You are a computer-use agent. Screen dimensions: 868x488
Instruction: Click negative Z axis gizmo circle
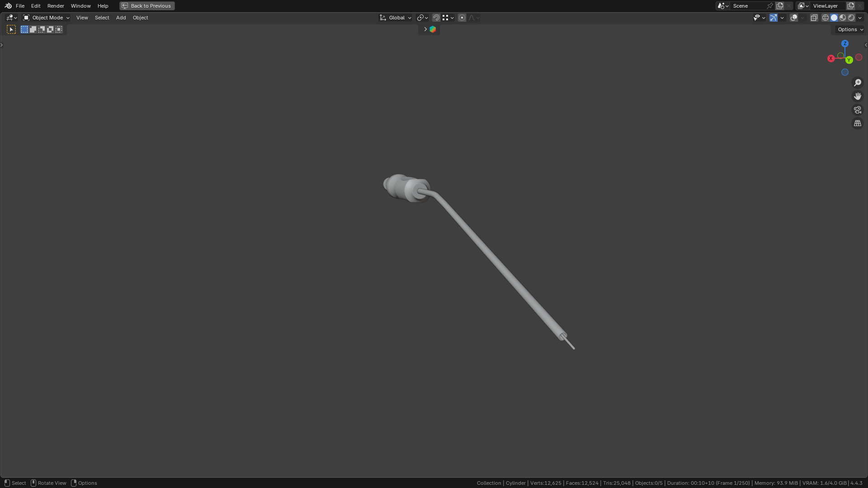coord(845,72)
